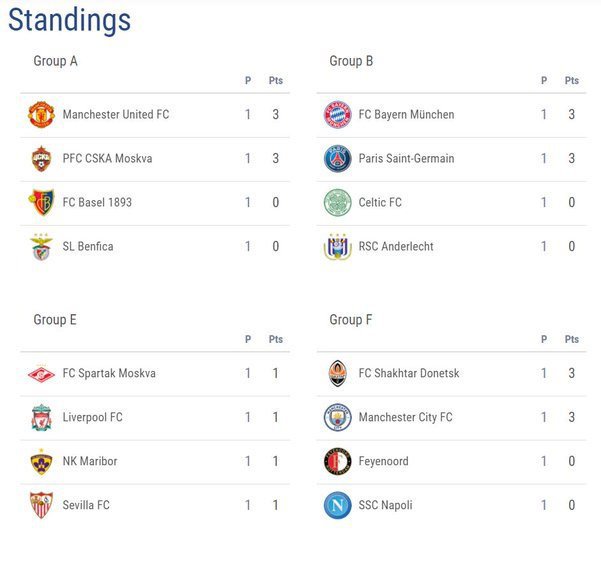Click the Group F heading
The height and width of the screenshot is (587, 601).
pyautogui.click(x=351, y=320)
